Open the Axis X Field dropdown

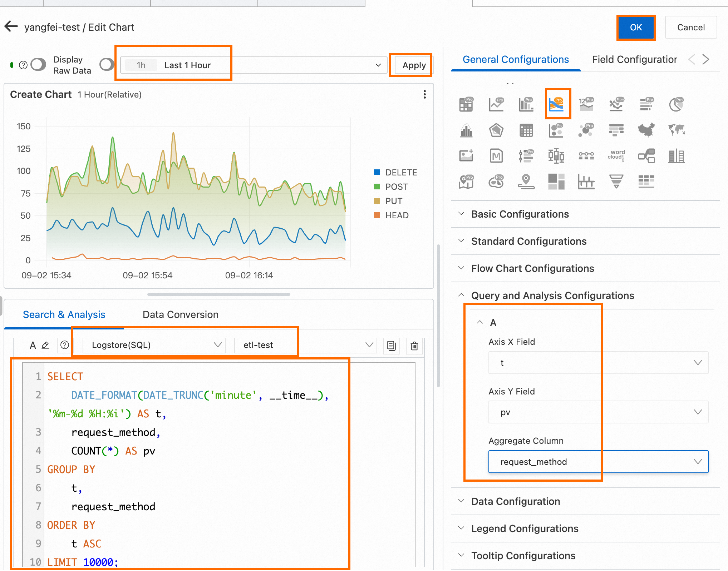(x=598, y=363)
